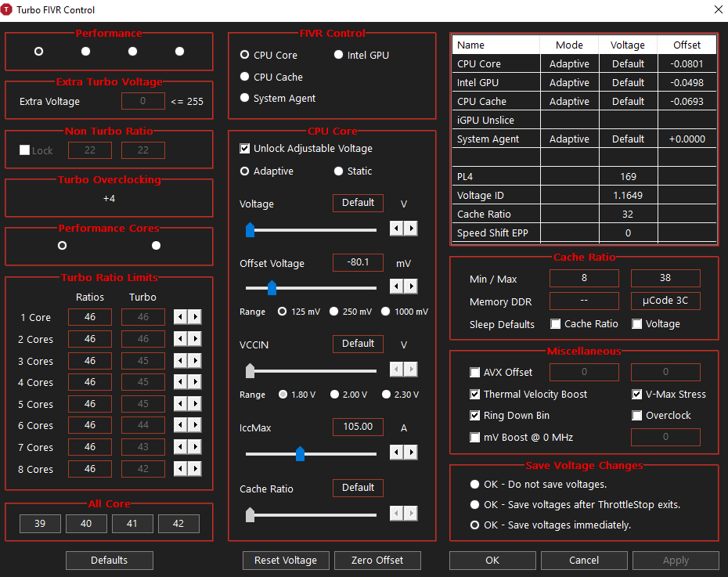Confirm with the OK button

(x=492, y=561)
